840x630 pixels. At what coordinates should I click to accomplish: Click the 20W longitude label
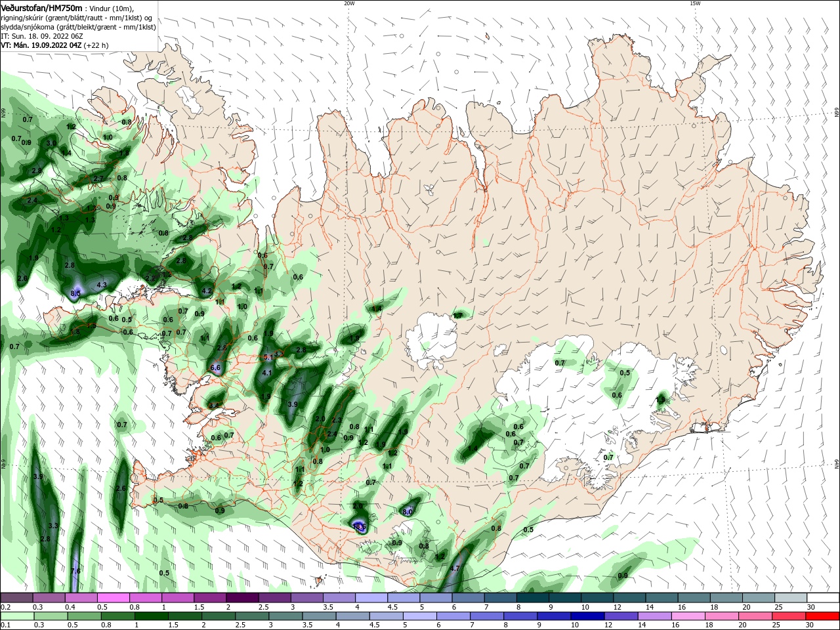[349, 3]
